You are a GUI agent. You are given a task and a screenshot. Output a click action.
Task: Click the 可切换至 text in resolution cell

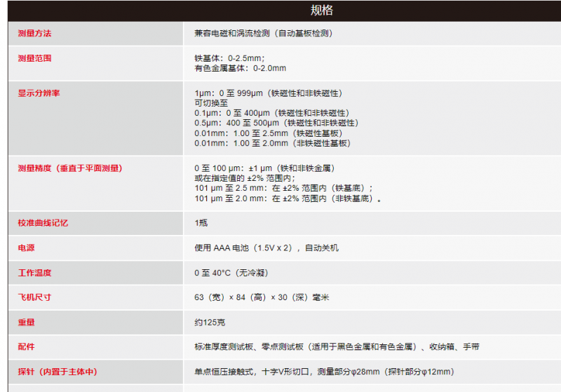point(211,103)
